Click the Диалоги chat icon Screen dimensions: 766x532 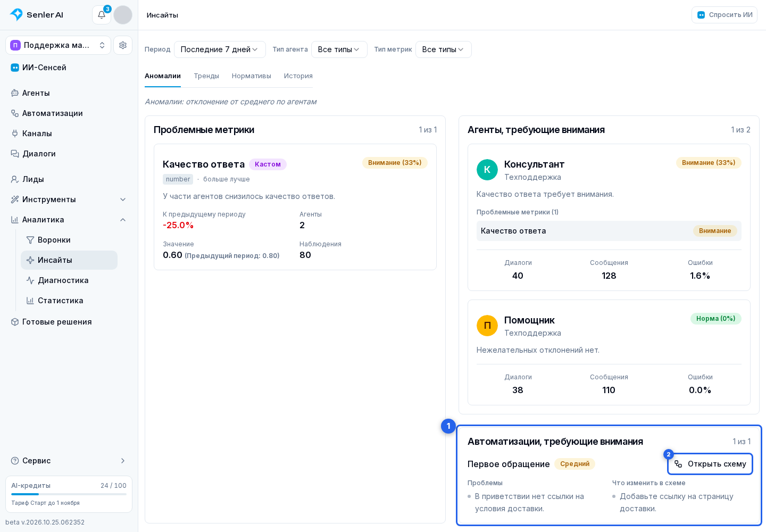15,154
